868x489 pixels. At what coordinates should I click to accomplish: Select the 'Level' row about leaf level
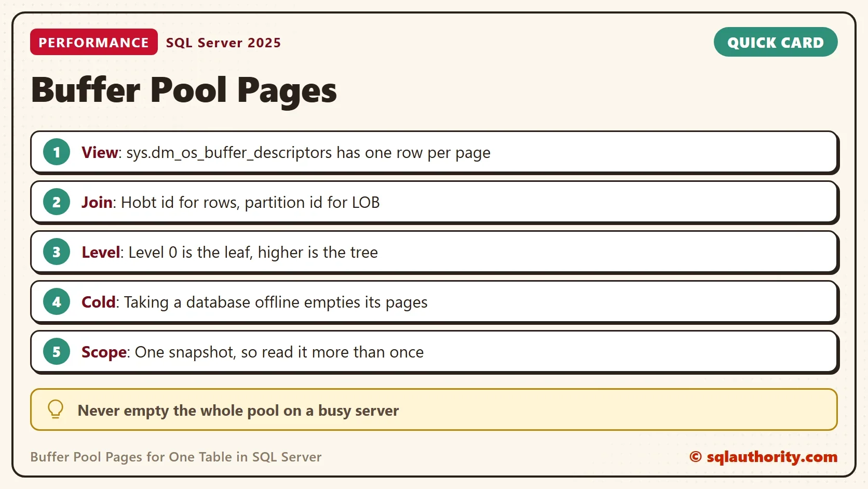(x=435, y=253)
